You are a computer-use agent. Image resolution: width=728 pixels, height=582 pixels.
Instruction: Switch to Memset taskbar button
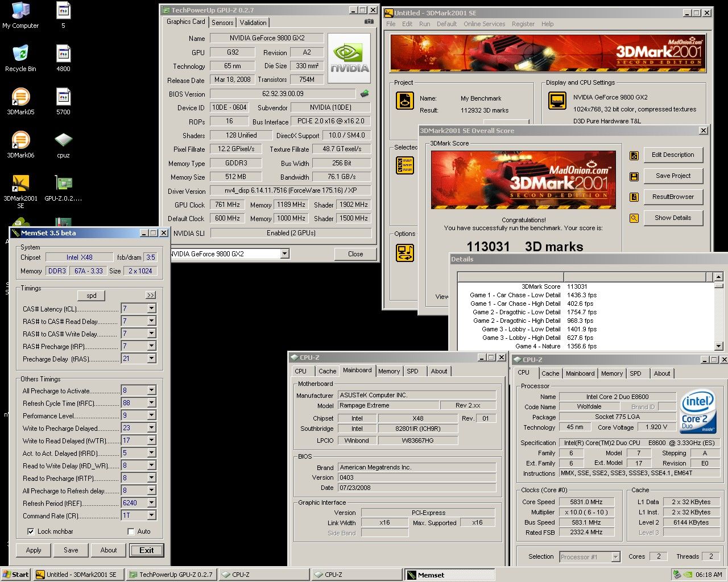449,575
